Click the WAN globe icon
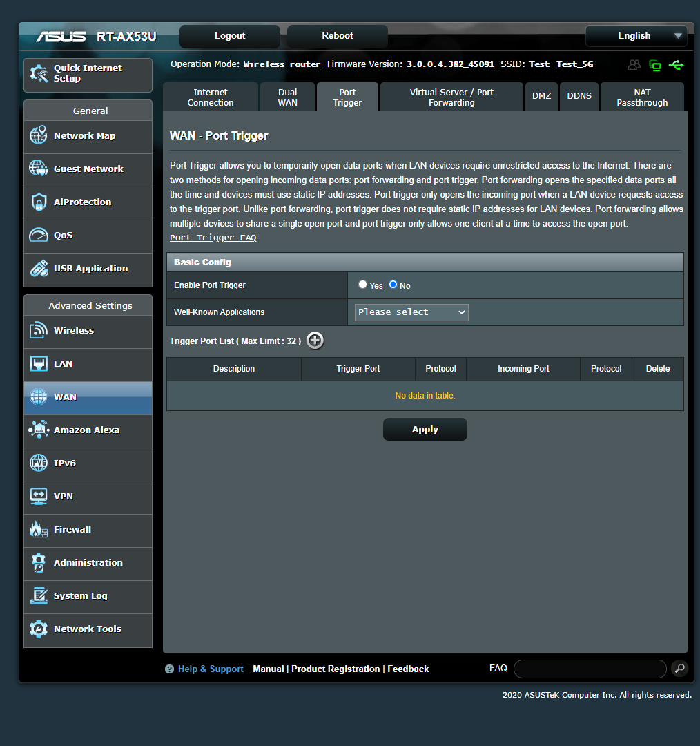Viewport: 700px width, 746px height. tap(39, 396)
